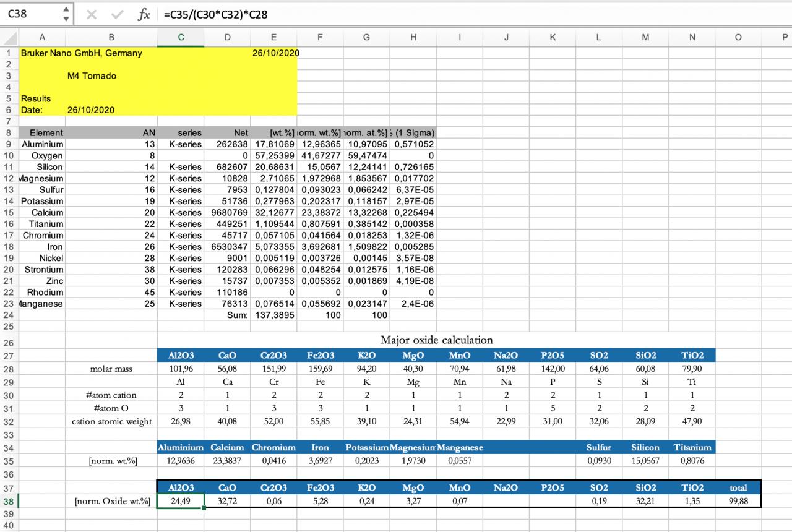Viewport: 792px width, 532px height.
Task: Click the 'M4 Tornado' cell
Action: [92, 76]
